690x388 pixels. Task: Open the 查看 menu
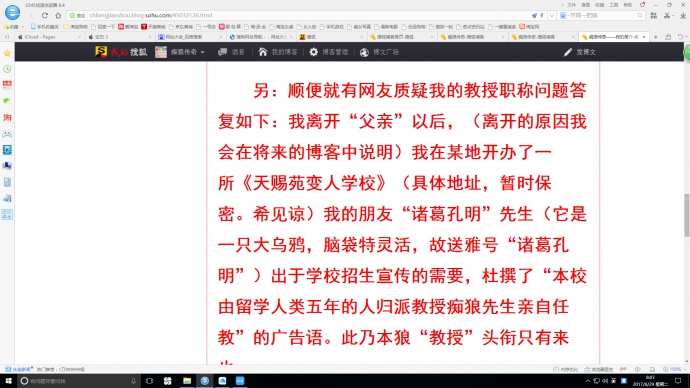tap(586, 5)
